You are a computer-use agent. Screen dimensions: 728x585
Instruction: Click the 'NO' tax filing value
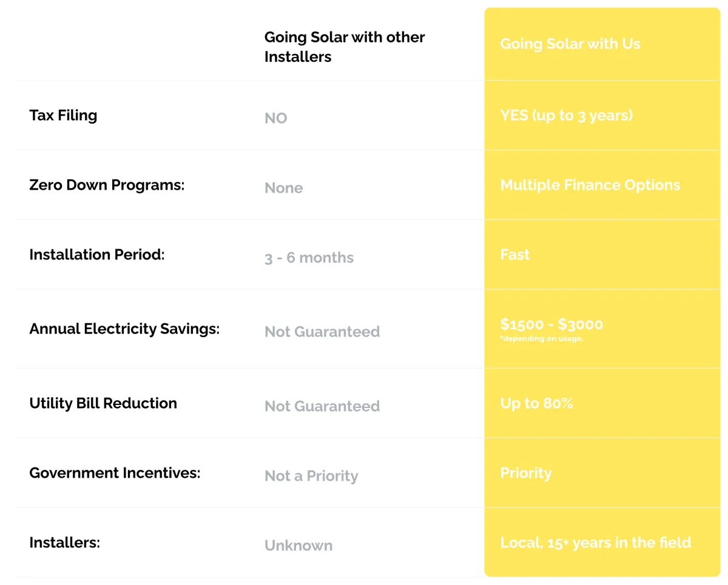(x=276, y=118)
